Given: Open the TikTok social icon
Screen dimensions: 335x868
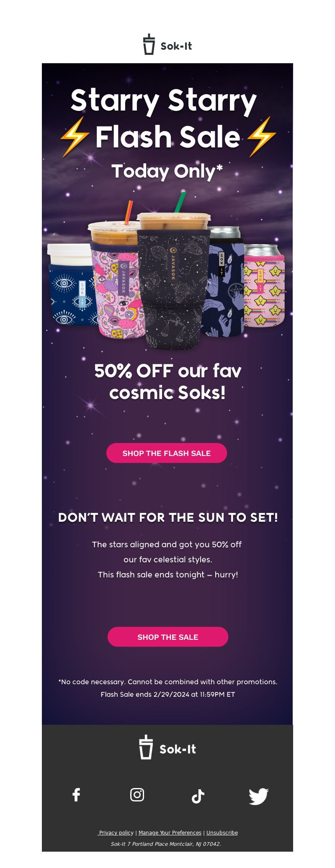Looking at the screenshot, I should [198, 796].
